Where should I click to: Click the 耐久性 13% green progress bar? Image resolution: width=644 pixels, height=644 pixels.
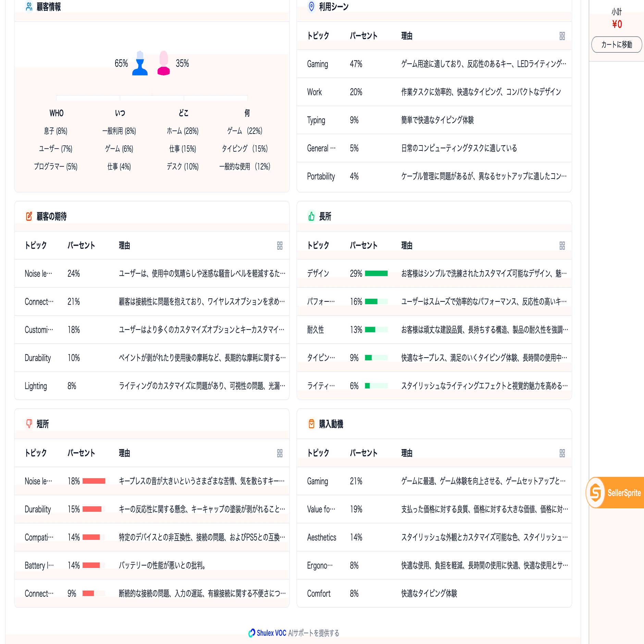pyautogui.click(x=376, y=330)
